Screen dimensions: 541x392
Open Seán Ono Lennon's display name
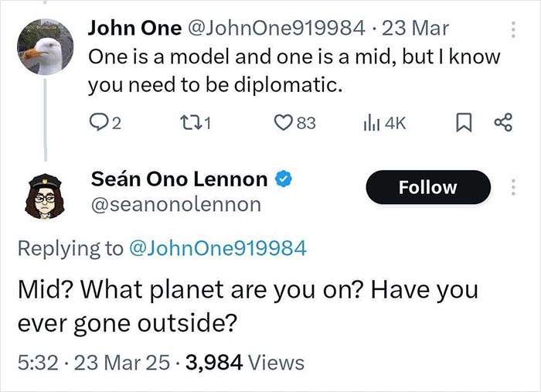[179, 180]
